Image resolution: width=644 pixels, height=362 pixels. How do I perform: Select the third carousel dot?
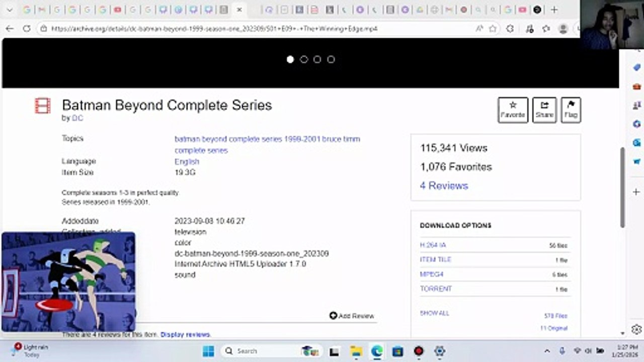(317, 59)
